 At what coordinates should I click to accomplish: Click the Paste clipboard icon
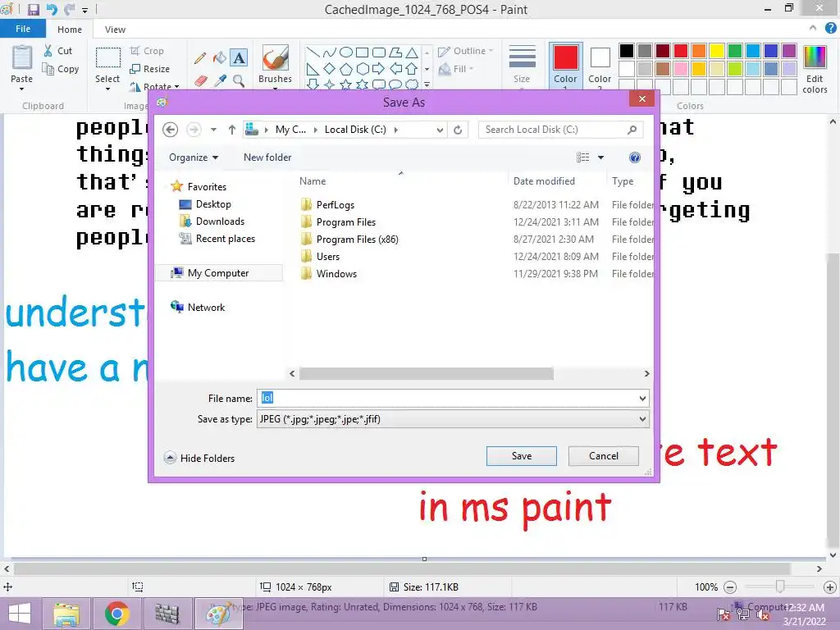click(22, 58)
